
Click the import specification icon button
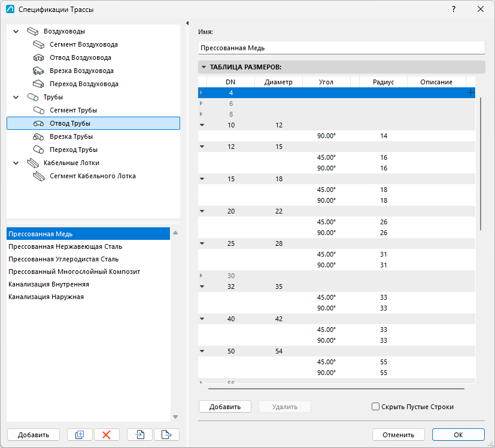pos(139,435)
